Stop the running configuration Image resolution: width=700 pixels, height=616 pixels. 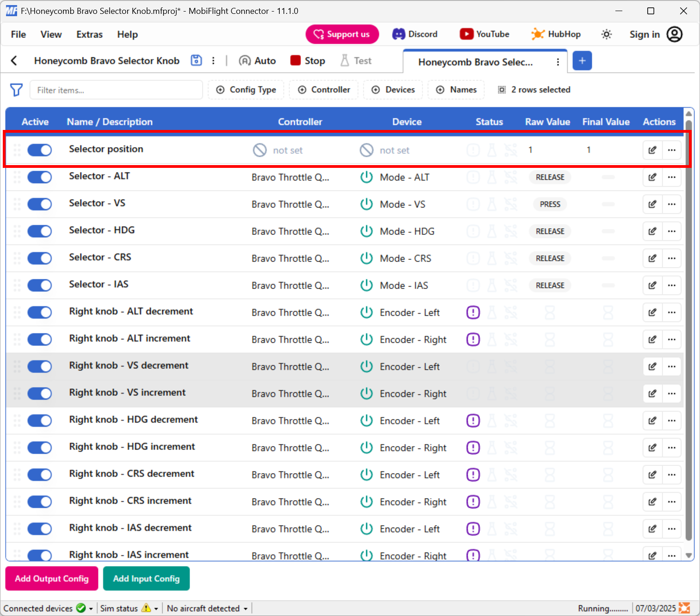tap(308, 61)
